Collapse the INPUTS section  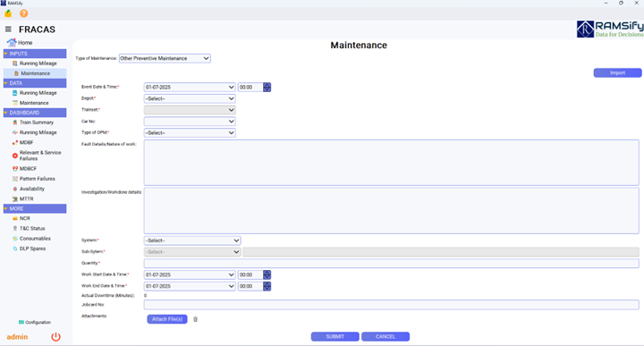(35, 54)
